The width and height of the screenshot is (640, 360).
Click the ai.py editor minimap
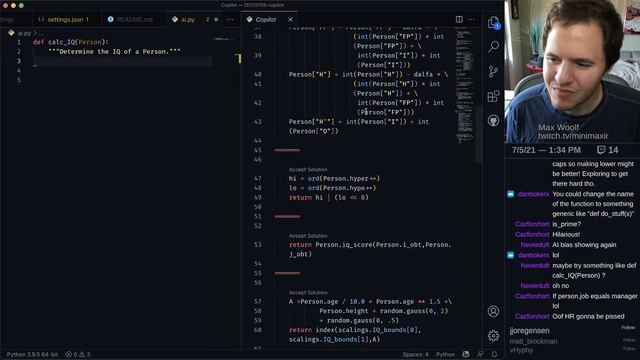click(224, 39)
